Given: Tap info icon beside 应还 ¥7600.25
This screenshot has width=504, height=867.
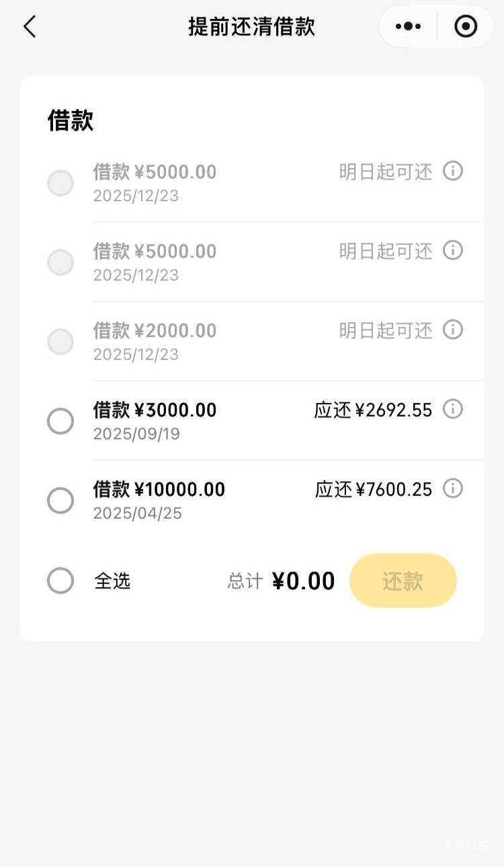Looking at the screenshot, I should point(453,489).
